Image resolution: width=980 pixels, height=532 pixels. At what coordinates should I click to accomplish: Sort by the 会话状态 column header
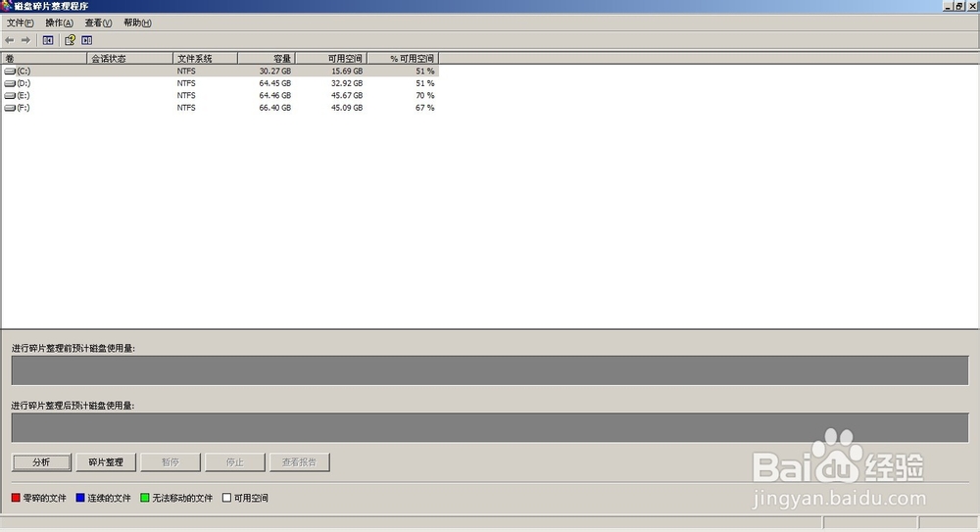coord(129,58)
